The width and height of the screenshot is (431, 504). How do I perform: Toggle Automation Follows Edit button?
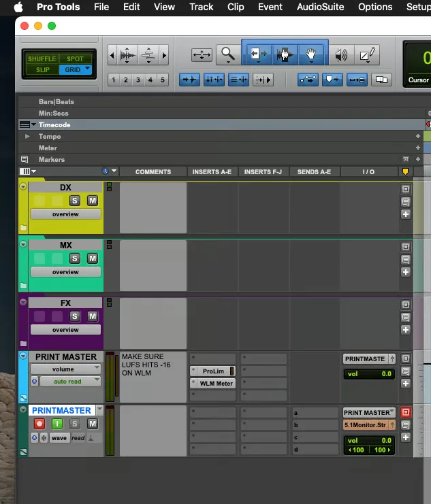[308, 80]
